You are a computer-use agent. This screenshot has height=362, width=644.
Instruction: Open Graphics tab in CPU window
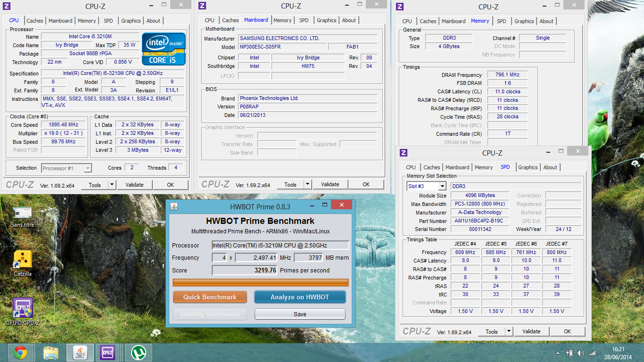coord(131,21)
